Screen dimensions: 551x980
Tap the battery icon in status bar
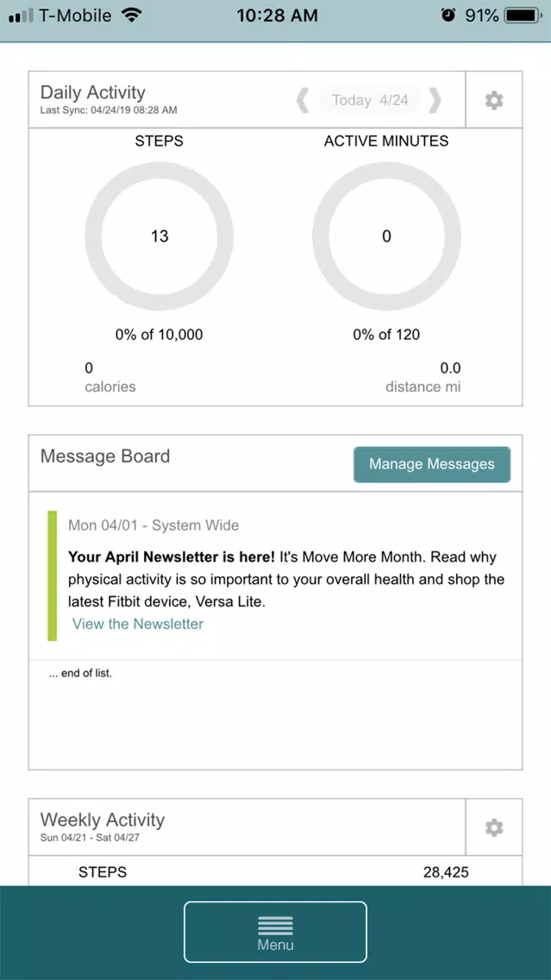pos(523,16)
